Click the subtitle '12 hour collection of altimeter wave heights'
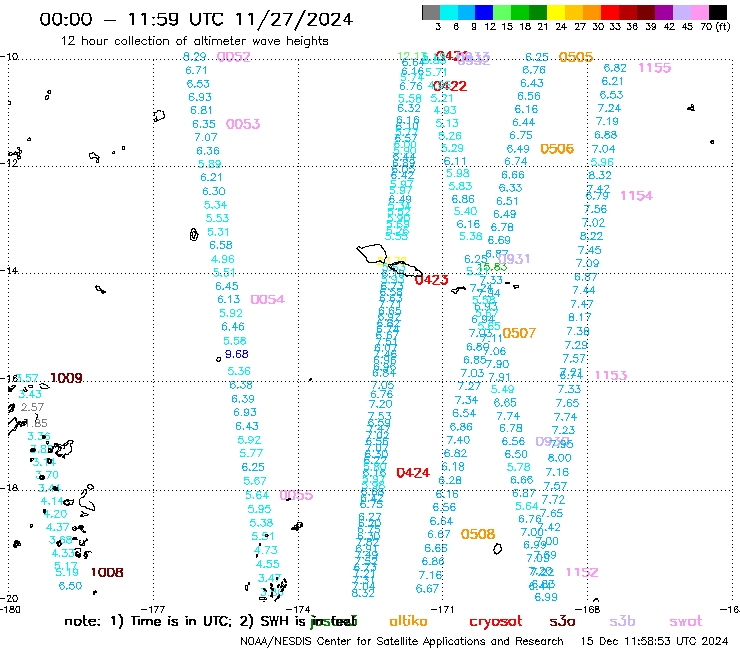 coord(194,41)
